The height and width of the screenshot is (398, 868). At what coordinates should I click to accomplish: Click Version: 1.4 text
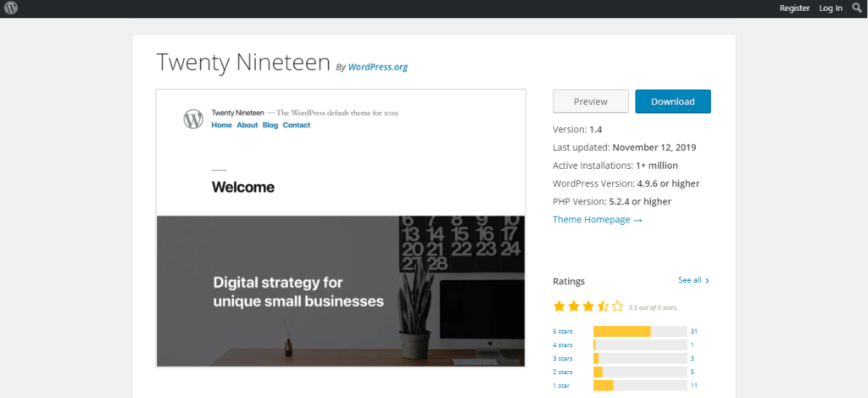(x=577, y=130)
